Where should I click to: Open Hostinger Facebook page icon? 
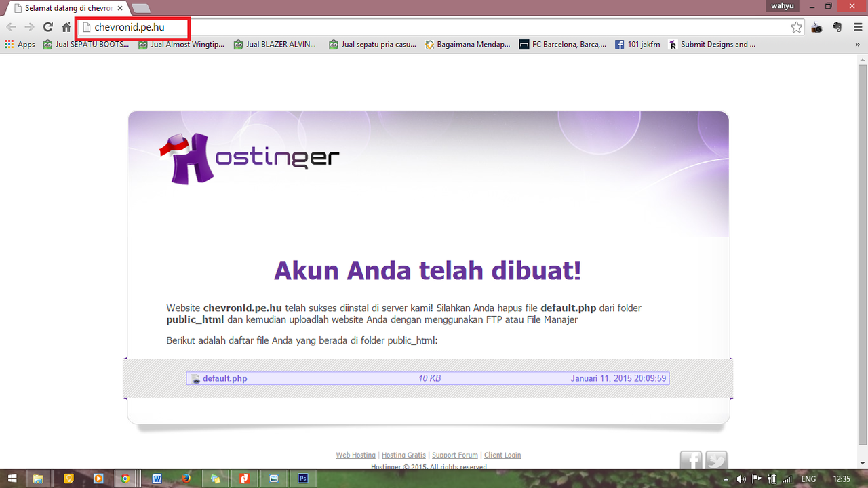tap(691, 460)
